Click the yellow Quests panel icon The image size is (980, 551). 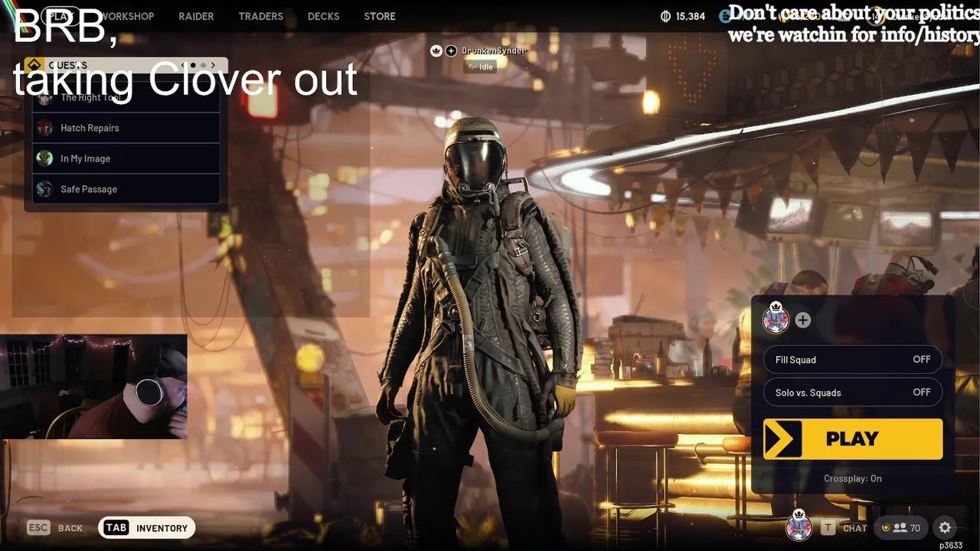(x=34, y=65)
